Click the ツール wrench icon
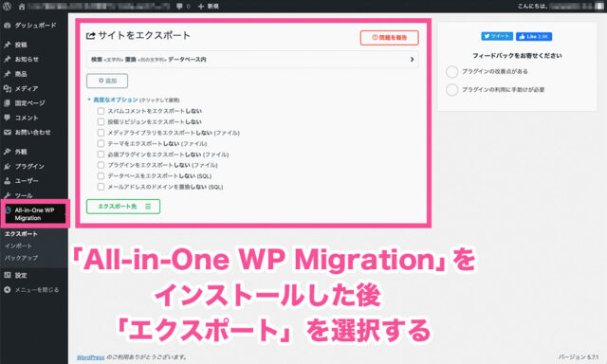The image size is (607, 364). [7, 195]
